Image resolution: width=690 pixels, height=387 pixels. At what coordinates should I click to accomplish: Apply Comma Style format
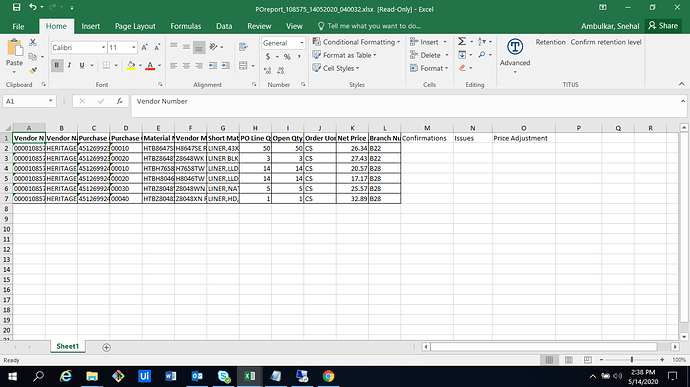[x=299, y=57]
